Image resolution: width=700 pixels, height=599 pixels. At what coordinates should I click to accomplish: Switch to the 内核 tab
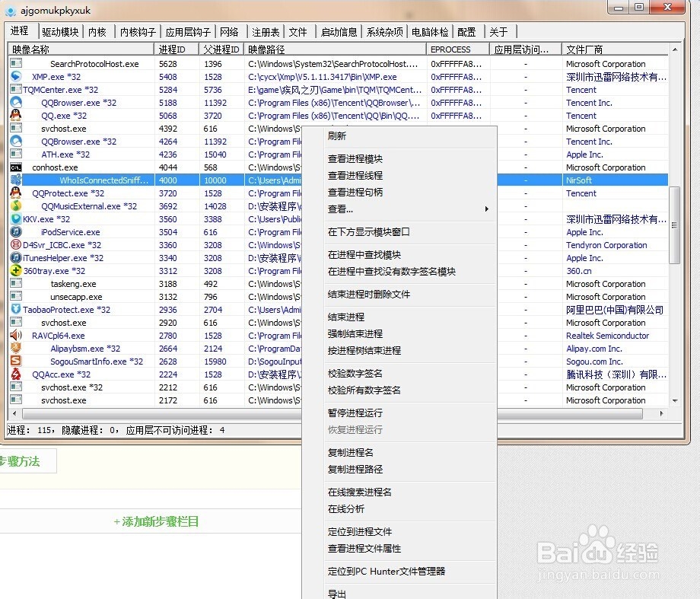[97, 32]
